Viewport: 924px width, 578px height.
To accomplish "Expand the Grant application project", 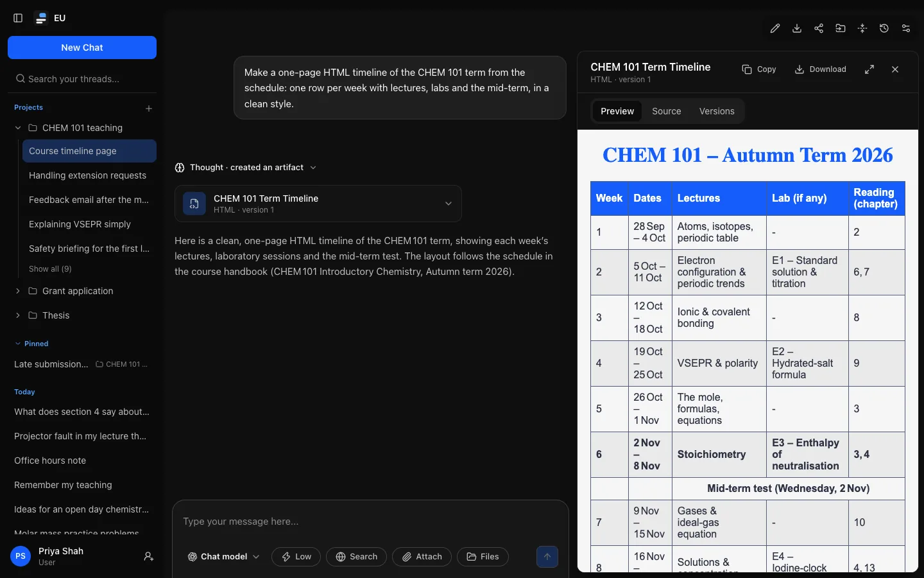I will tap(18, 291).
